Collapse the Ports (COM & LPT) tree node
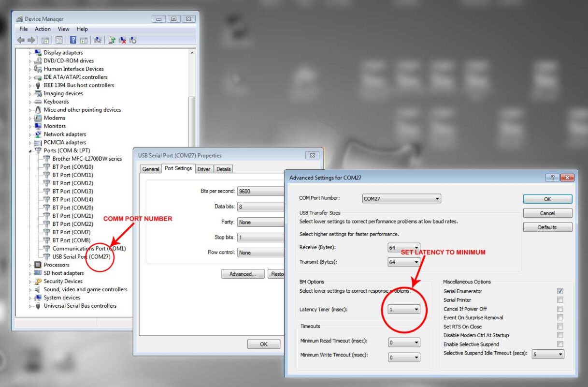Screen dimensions: 588x387 click(30, 150)
